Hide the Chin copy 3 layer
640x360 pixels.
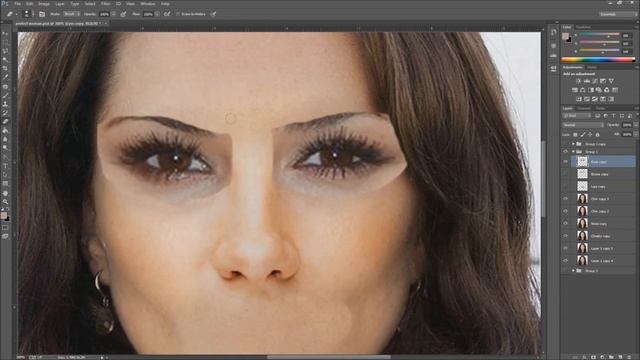click(565, 199)
